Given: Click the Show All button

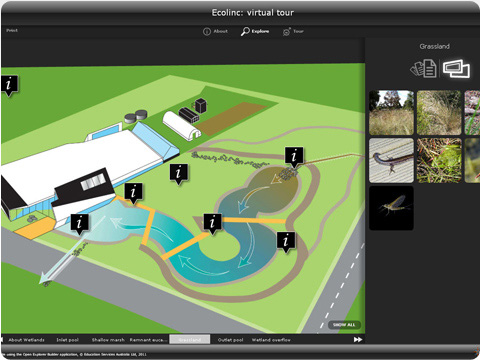Looking at the screenshot, I should pyautogui.click(x=344, y=325).
